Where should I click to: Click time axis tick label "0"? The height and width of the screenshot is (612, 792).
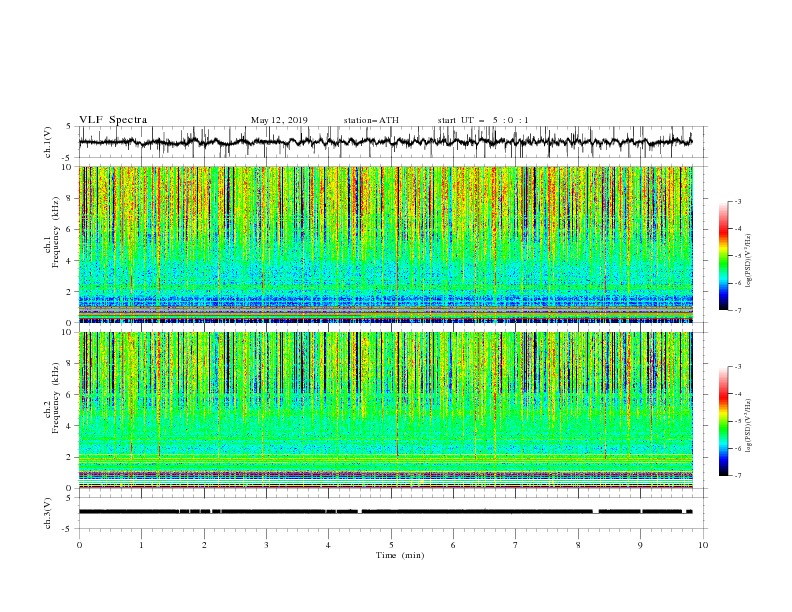click(79, 545)
